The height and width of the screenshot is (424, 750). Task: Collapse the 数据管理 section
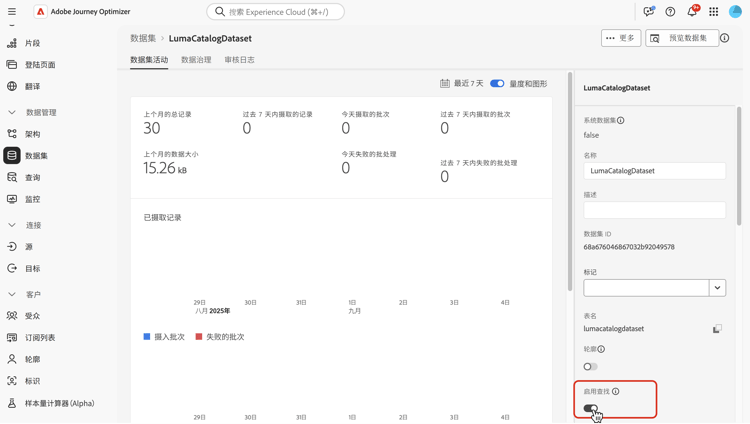pyautogui.click(x=12, y=112)
